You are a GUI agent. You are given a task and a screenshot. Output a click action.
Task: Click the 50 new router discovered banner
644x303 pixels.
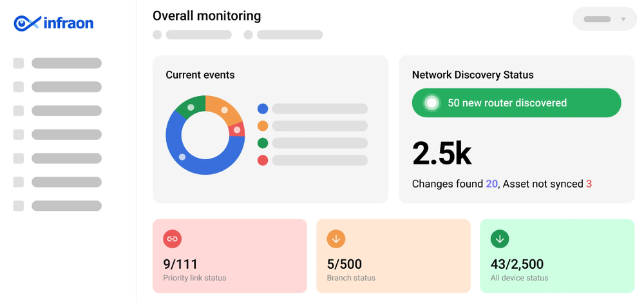click(516, 103)
